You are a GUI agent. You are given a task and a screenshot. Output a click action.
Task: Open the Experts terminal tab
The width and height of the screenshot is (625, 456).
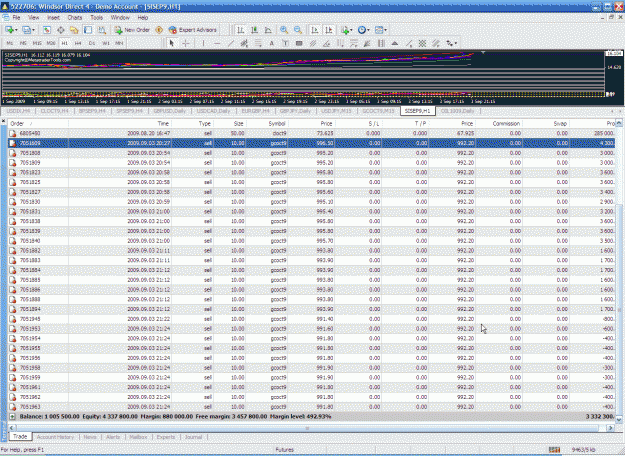coord(166,437)
